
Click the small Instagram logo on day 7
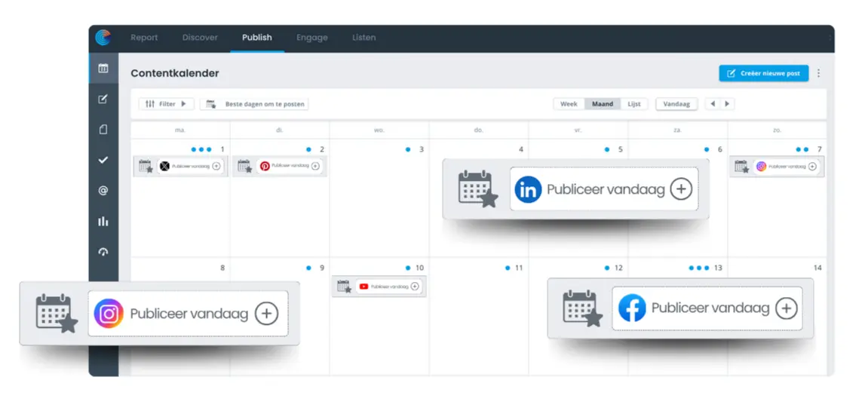point(761,166)
